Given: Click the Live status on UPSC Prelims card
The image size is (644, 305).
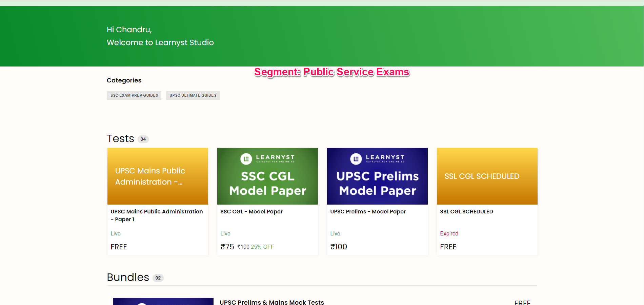Looking at the screenshot, I should click(x=335, y=233).
